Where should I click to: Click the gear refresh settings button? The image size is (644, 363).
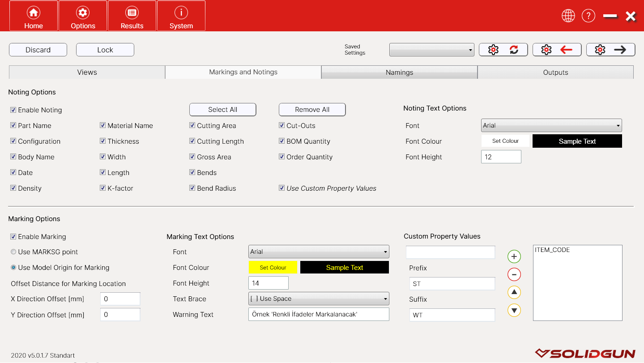point(503,50)
